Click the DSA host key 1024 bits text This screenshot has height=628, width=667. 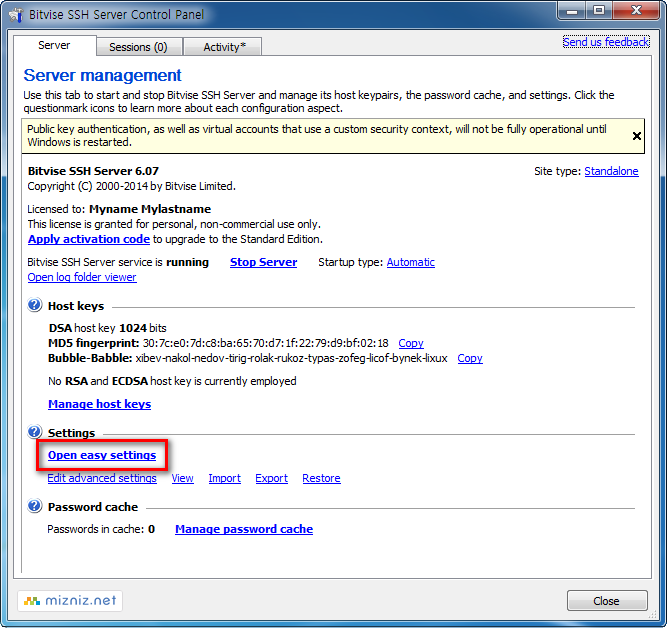pos(107,328)
